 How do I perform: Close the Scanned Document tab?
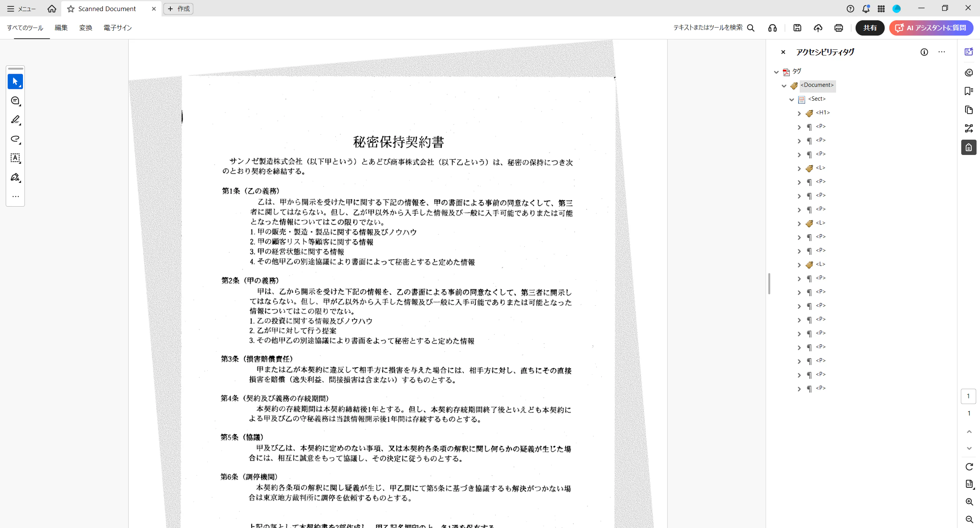(154, 9)
